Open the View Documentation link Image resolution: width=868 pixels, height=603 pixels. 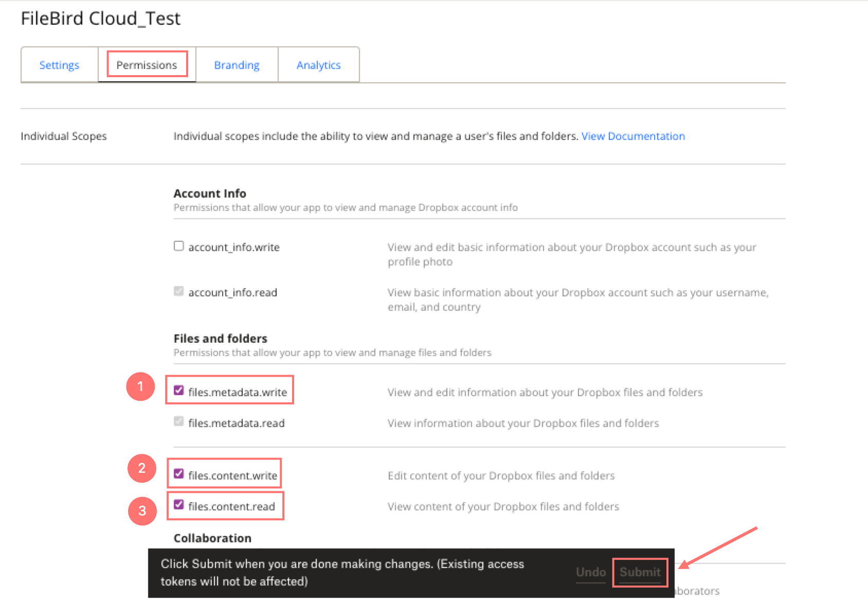pyautogui.click(x=633, y=136)
